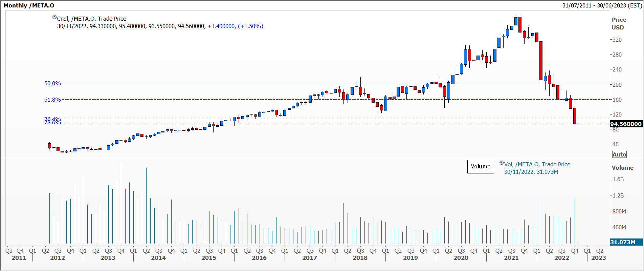This screenshot has height=271, width=644.
Task: Click the 2021 year label on time axis
Action: pos(511,258)
